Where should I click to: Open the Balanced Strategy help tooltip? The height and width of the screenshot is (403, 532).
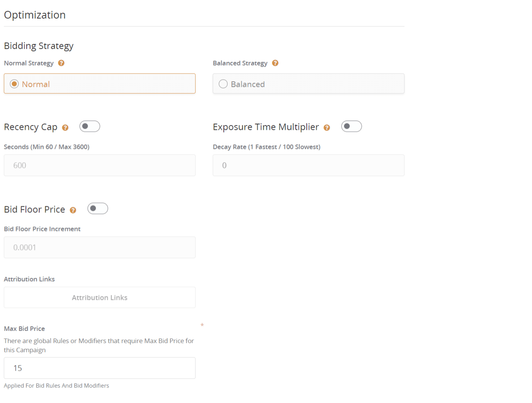pyautogui.click(x=275, y=63)
